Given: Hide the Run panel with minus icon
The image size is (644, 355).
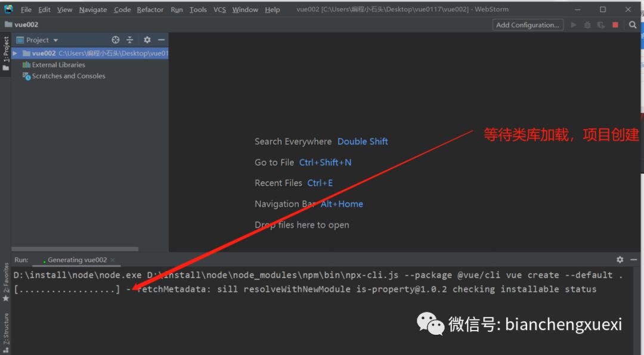Looking at the screenshot, I should pos(634,259).
